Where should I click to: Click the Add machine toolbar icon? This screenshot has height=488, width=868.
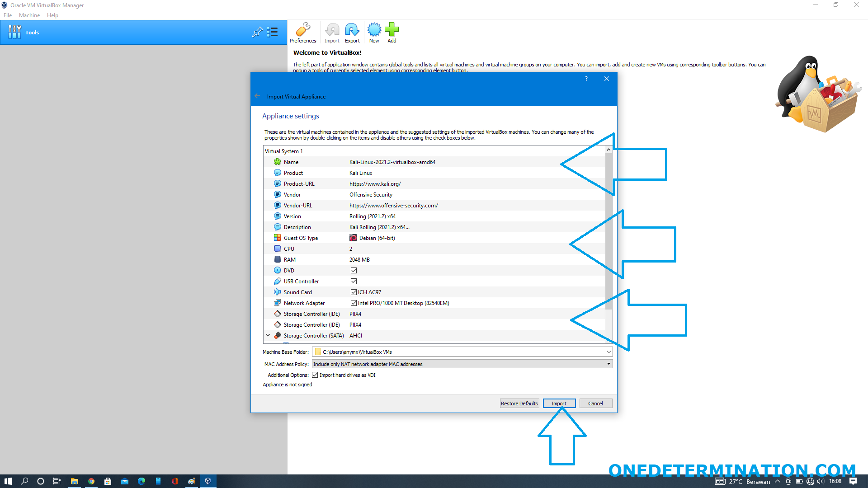(392, 33)
